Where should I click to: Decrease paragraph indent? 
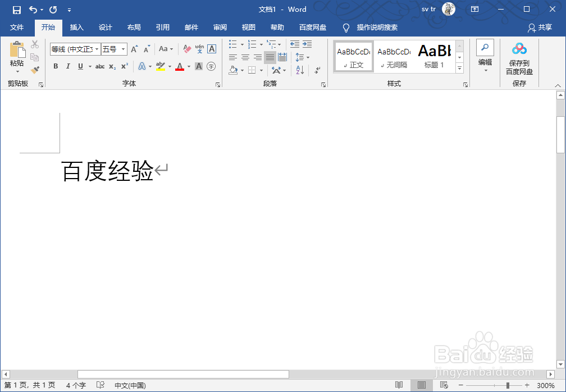point(295,44)
